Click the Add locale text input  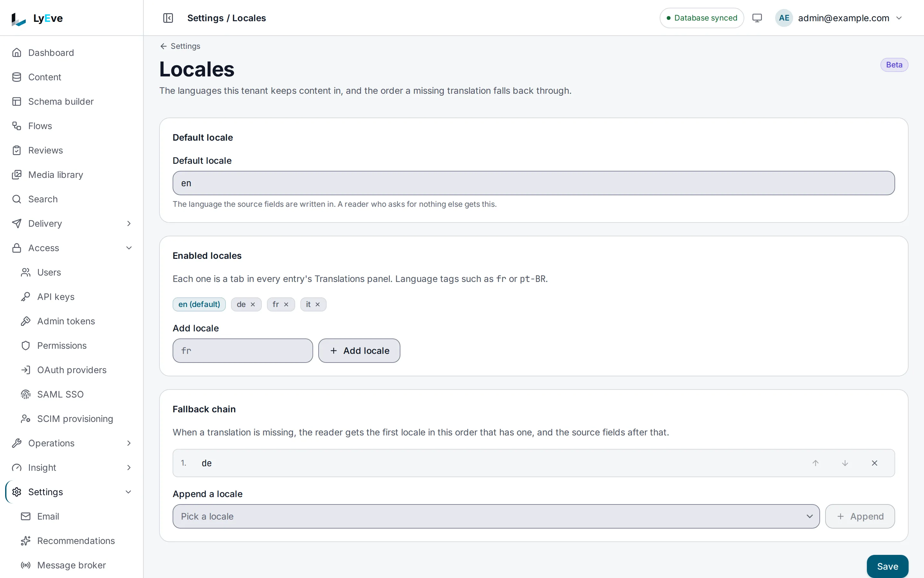pos(243,351)
